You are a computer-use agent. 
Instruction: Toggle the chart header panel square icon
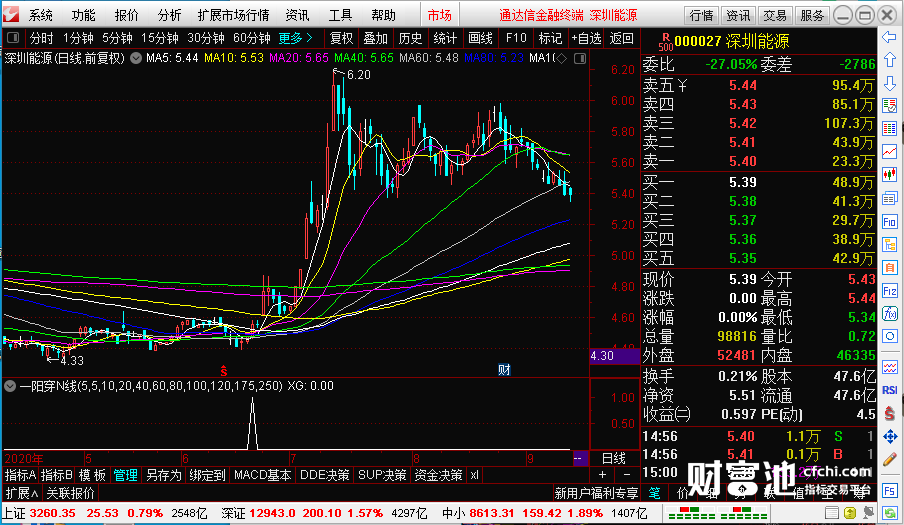[x=580, y=58]
